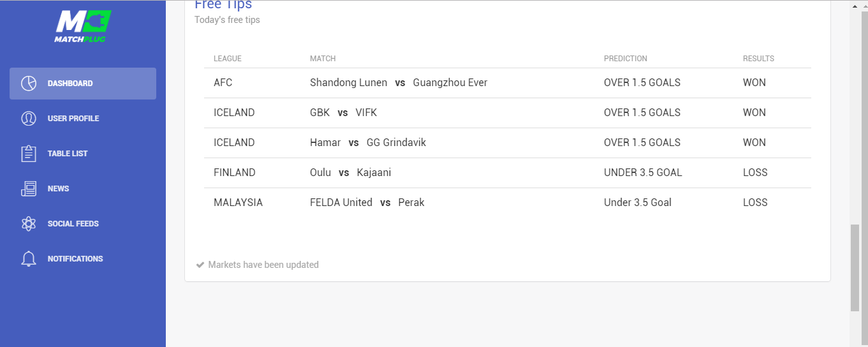Open the Social Feeds menu entry
Screen dimensions: 868x347
pos(83,224)
